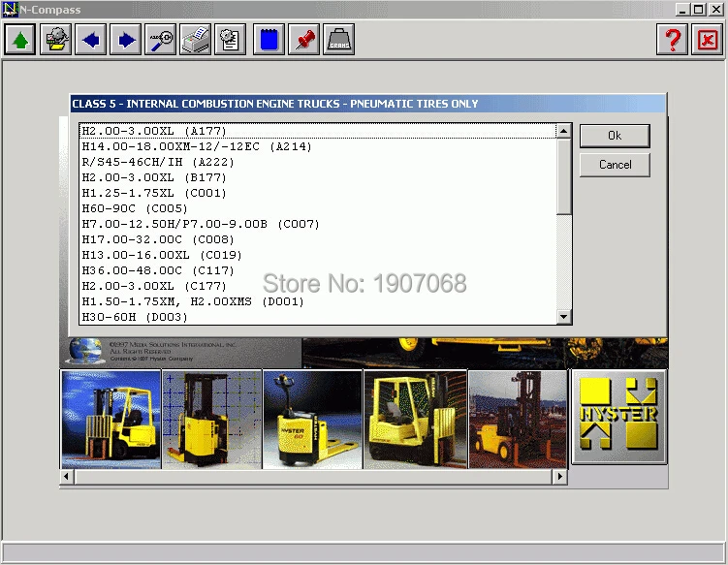The image size is (728, 565).
Task: Open help with the red question mark
Action: (672, 40)
